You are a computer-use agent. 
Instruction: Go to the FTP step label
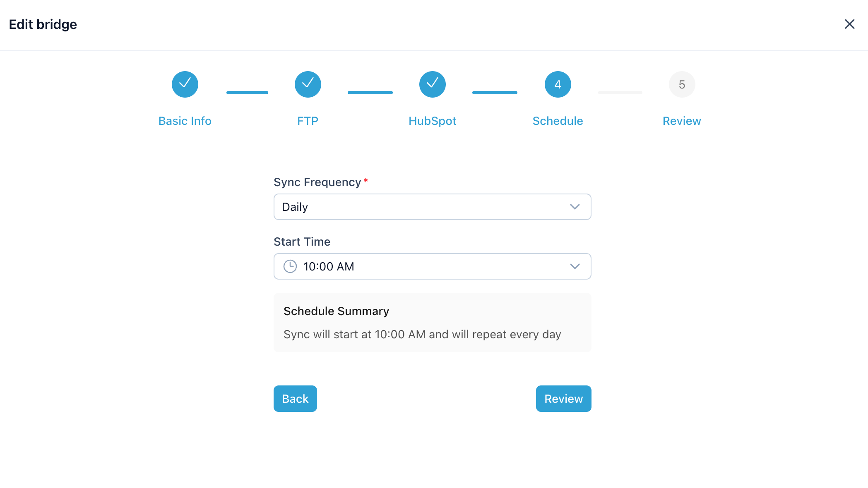point(308,121)
